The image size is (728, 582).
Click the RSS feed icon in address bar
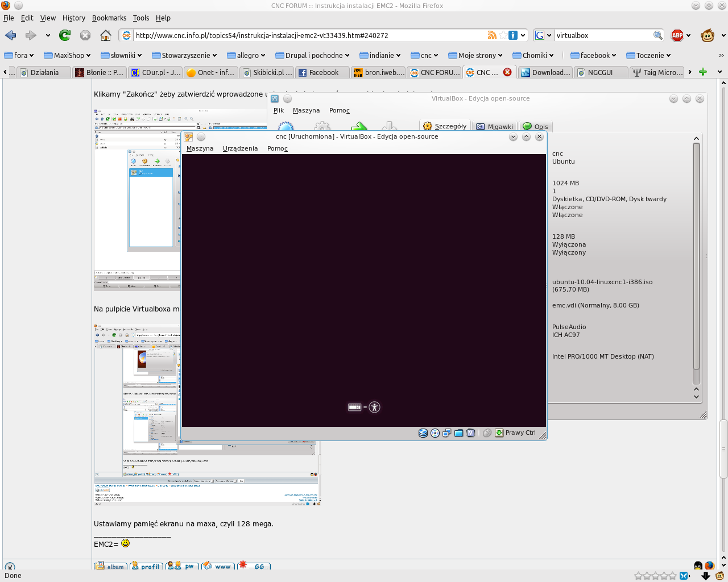point(492,35)
